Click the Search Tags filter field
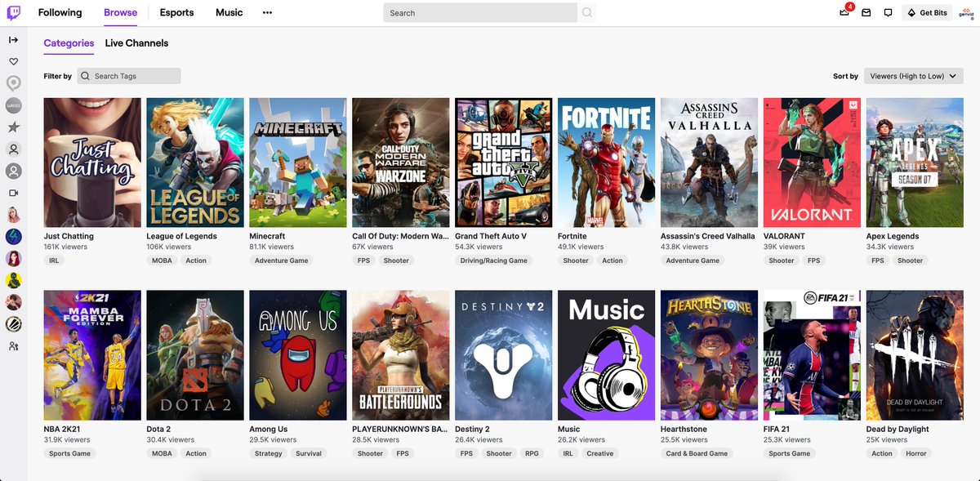 click(x=129, y=76)
